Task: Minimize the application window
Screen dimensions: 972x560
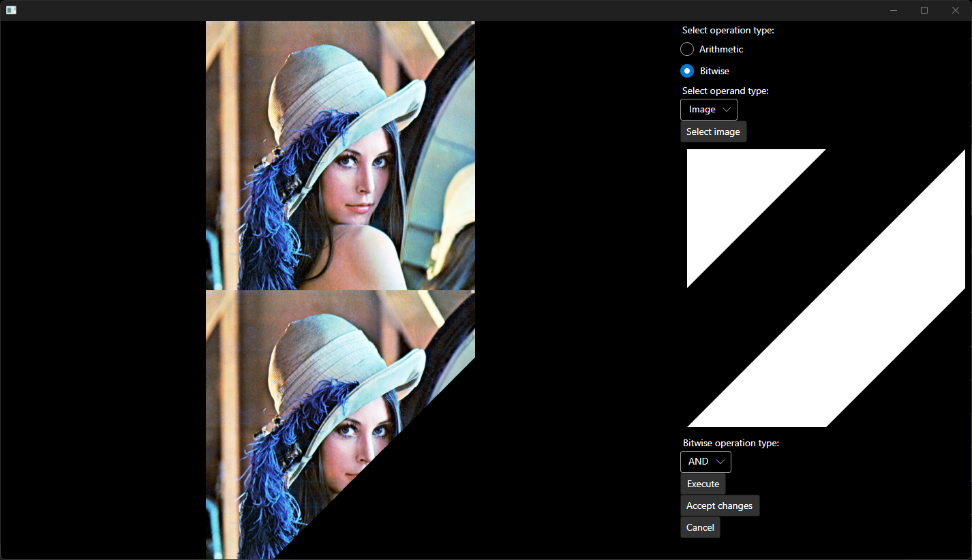Action: [x=894, y=10]
